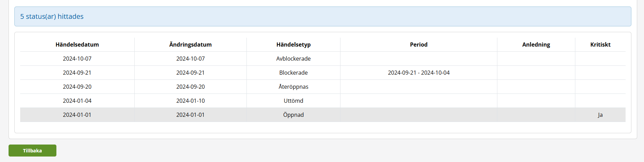Select the Blockerade event row
Screen dimensions: 644x162
[293, 73]
